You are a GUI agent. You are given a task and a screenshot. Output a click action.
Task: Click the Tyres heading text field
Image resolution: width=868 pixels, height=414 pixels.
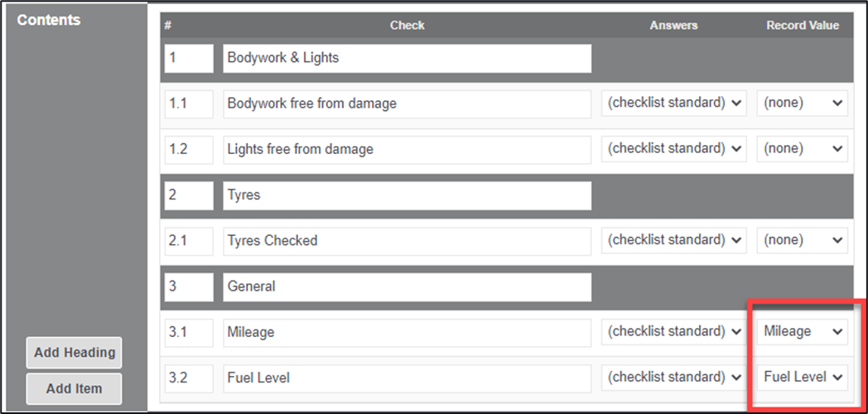[407, 195]
